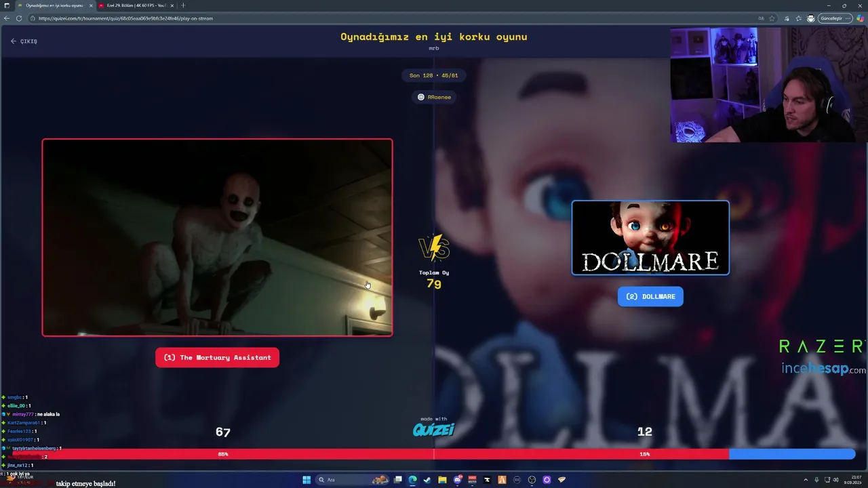This screenshot has width=868, height=488.
Task: Open the clock showing 21:07
Action: click(854, 479)
